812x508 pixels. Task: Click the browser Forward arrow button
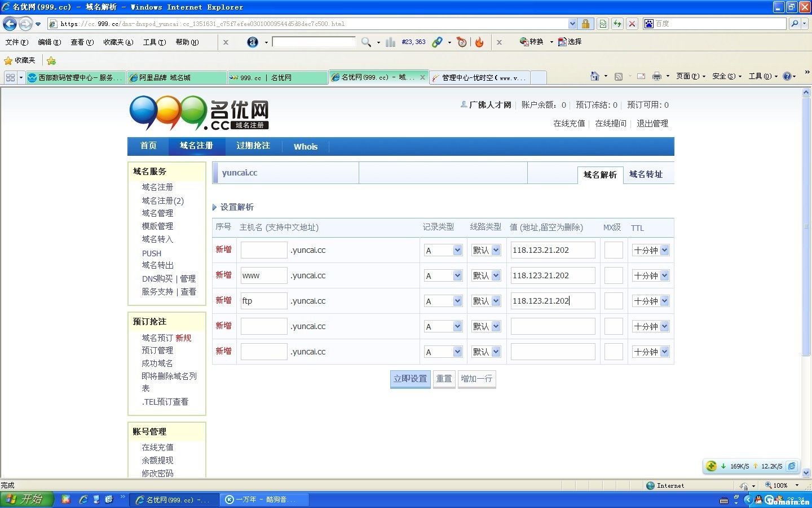coord(25,24)
